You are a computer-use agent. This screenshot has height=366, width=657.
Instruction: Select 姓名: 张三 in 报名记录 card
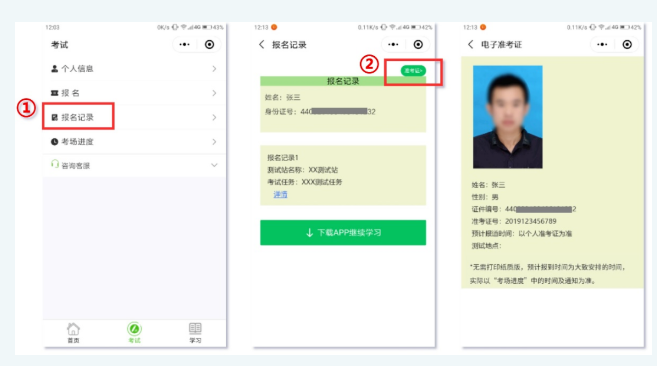pyautogui.click(x=282, y=97)
